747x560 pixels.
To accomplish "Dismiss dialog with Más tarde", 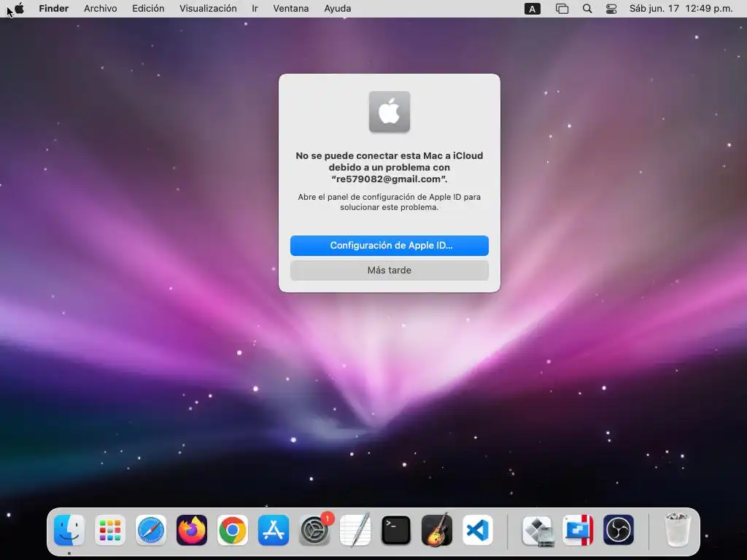I will tap(390, 270).
